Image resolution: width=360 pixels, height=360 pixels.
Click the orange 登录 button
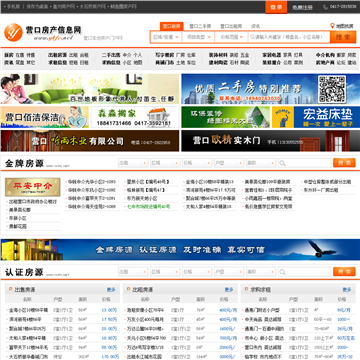[x=276, y=7]
